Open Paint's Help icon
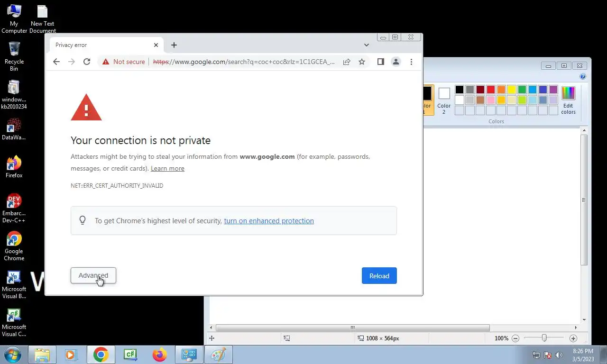Screen dimensions: 607x364 tap(583, 76)
